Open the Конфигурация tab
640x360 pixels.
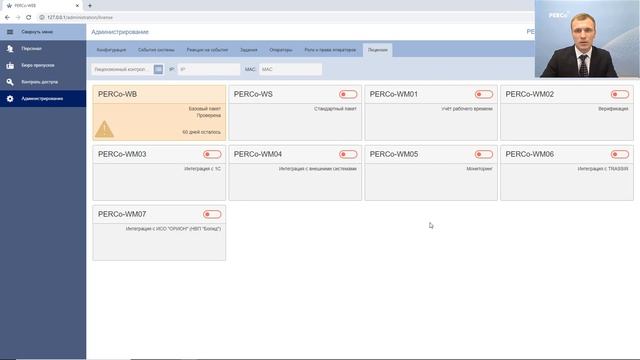111,50
